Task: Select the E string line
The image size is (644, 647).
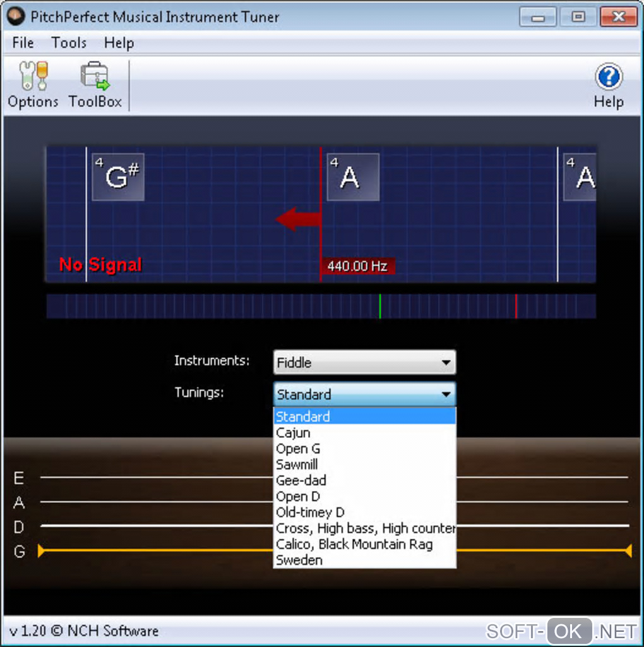Action: 156,478
